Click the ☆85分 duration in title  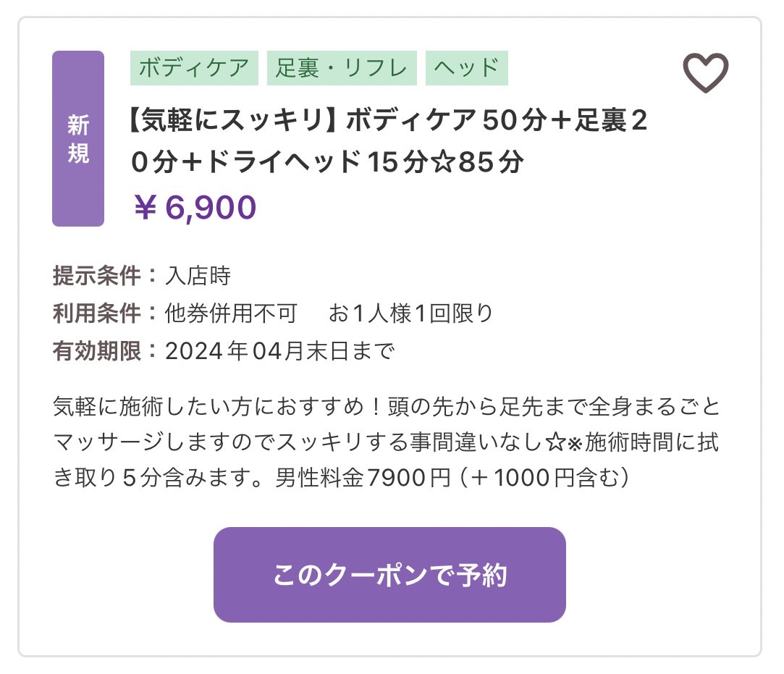pos(478,161)
